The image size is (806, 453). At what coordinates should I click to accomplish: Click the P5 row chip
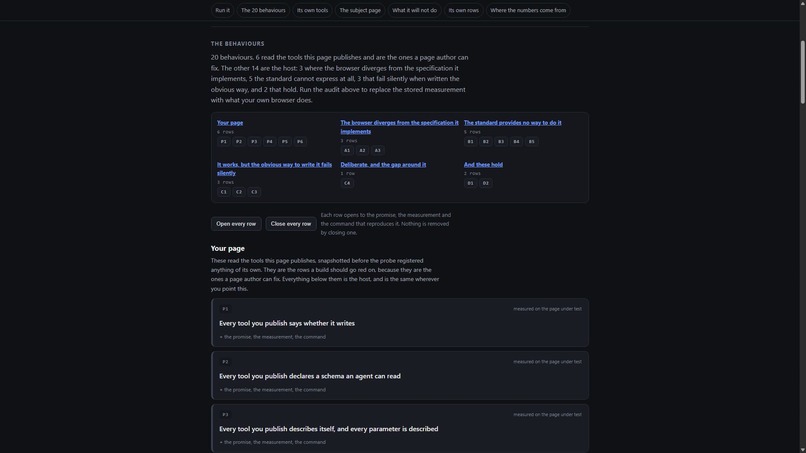[x=285, y=141]
